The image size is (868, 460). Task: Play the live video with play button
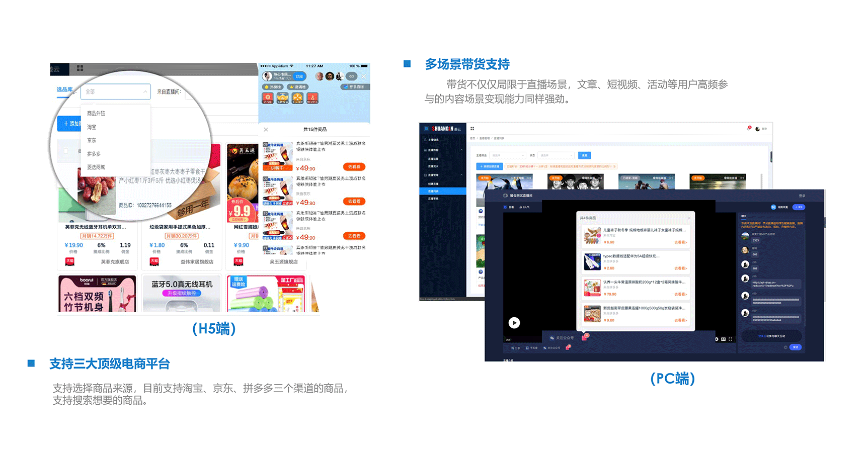pyautogui.click(x=514, y=323)
